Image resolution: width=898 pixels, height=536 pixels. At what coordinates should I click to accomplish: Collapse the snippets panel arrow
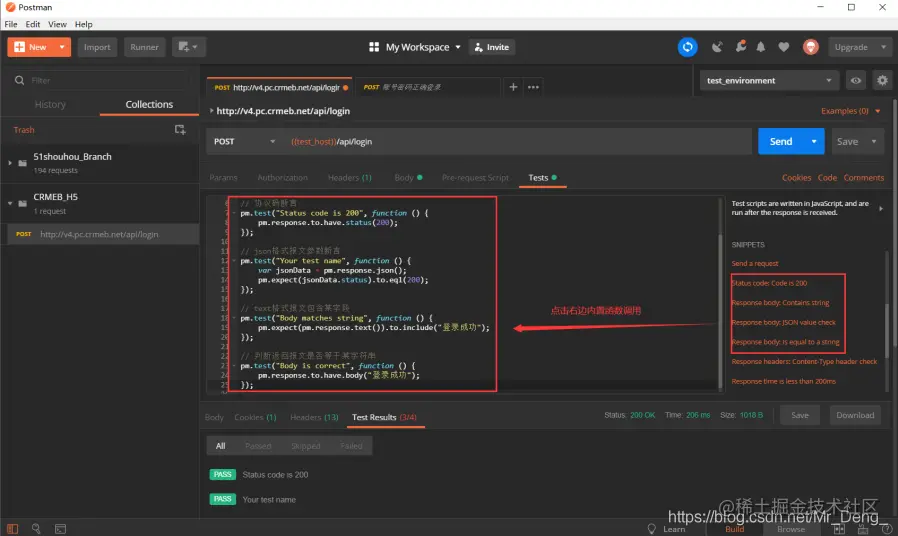click(x=881, y=208)
